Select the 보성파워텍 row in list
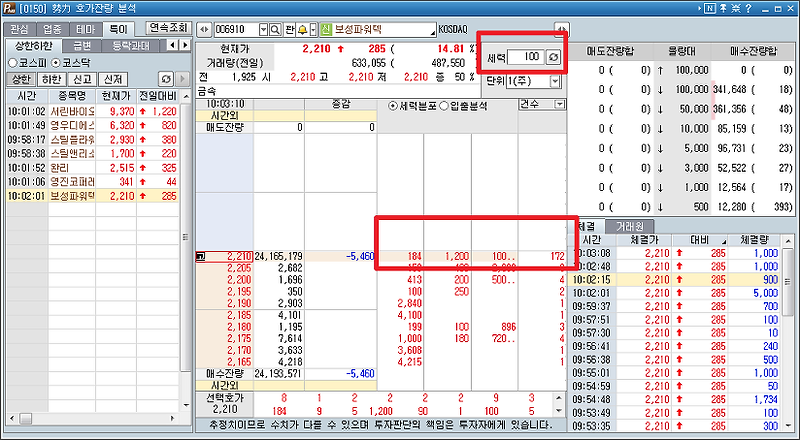This screenshot has width=800, height=440. coord(92,196)
